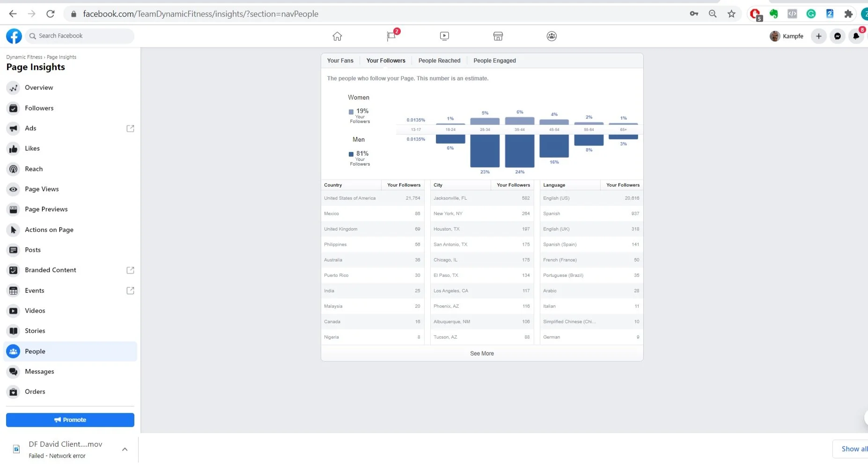Open Messages in the sidebar
This screenshot has height=465, width=868.
click(x=70, y=371)
